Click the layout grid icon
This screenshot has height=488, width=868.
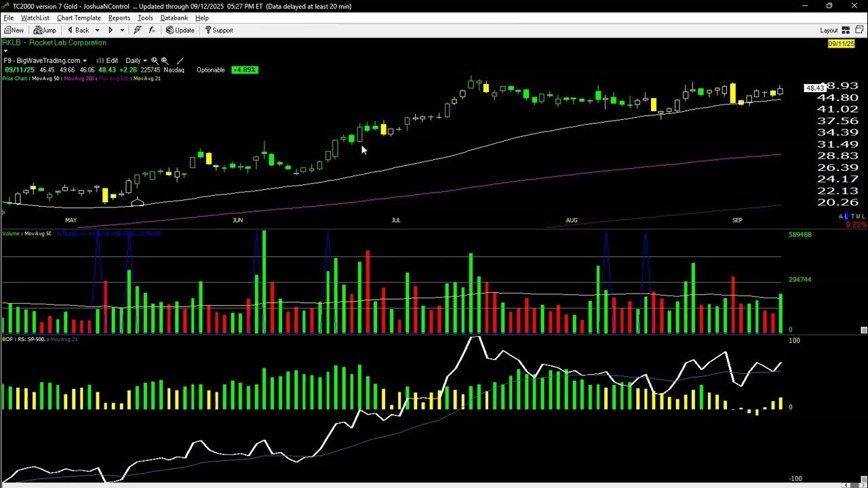tap(846, 30)
